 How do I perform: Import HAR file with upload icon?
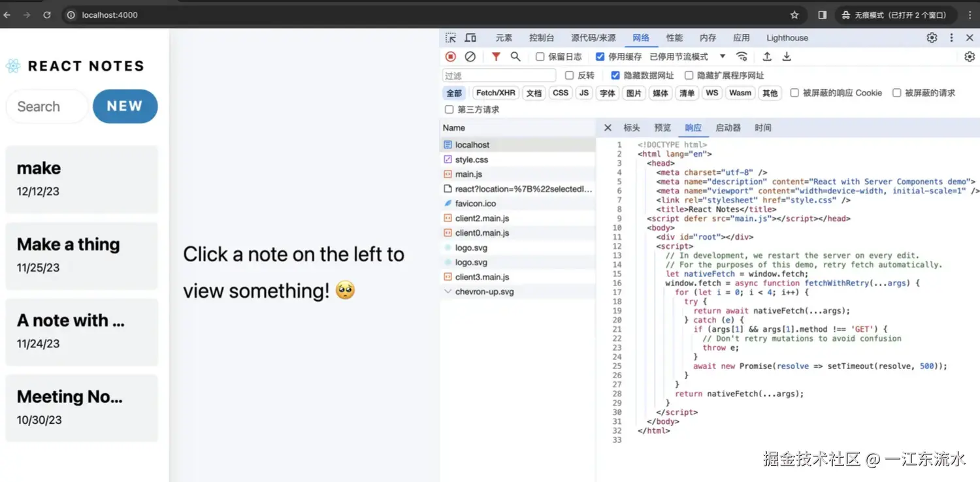tap(767, 57)
